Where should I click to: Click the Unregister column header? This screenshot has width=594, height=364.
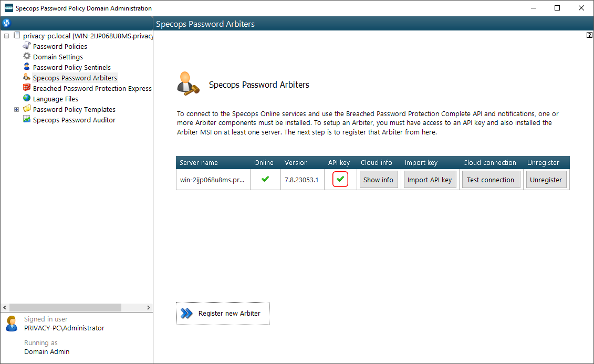(x=546, y=162)
